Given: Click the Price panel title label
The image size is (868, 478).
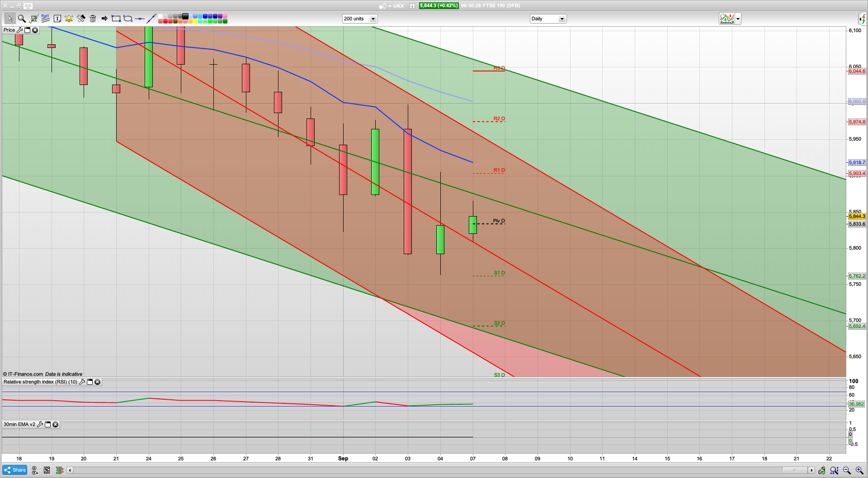Looking at the screenshot, I should pyautogui.click(x=9, y=30).
